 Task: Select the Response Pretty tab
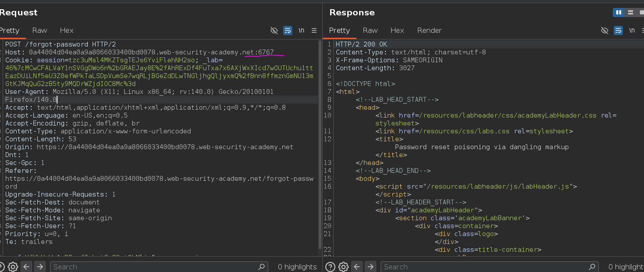(339, 30)
